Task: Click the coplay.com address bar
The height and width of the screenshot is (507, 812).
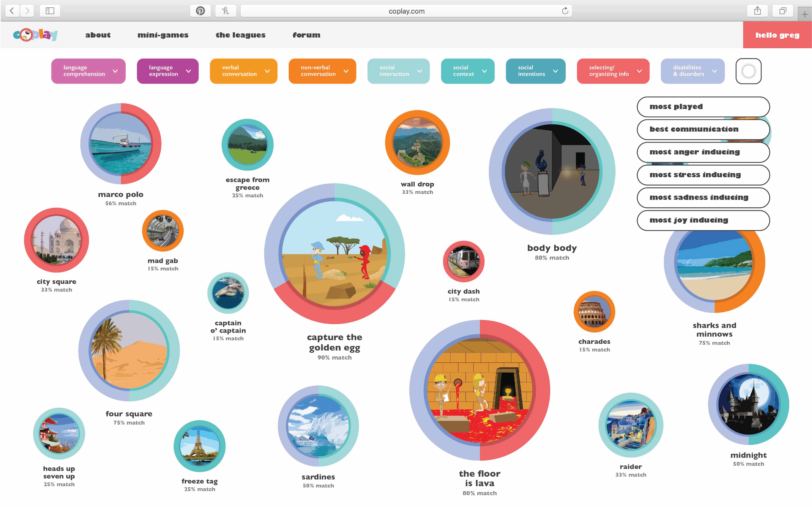Action: tap(406, 11)
